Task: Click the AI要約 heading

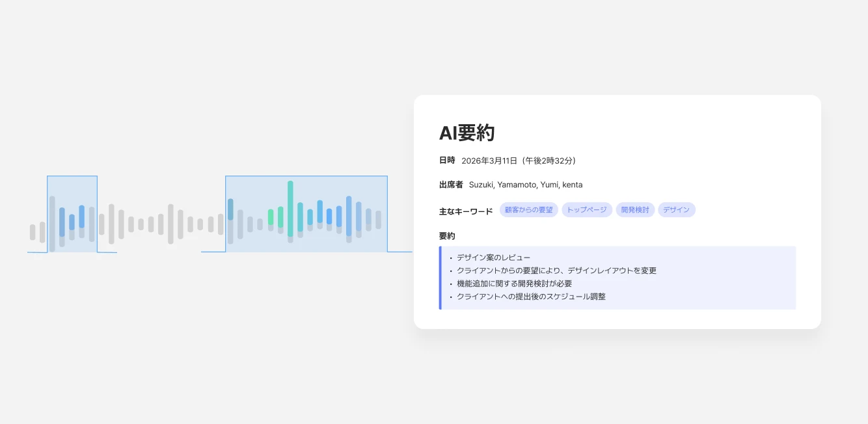Action: 467,133
